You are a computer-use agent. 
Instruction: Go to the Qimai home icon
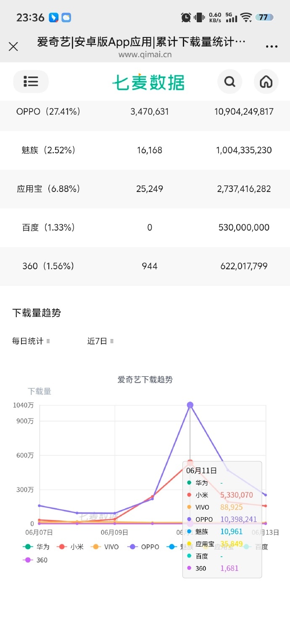266,81
